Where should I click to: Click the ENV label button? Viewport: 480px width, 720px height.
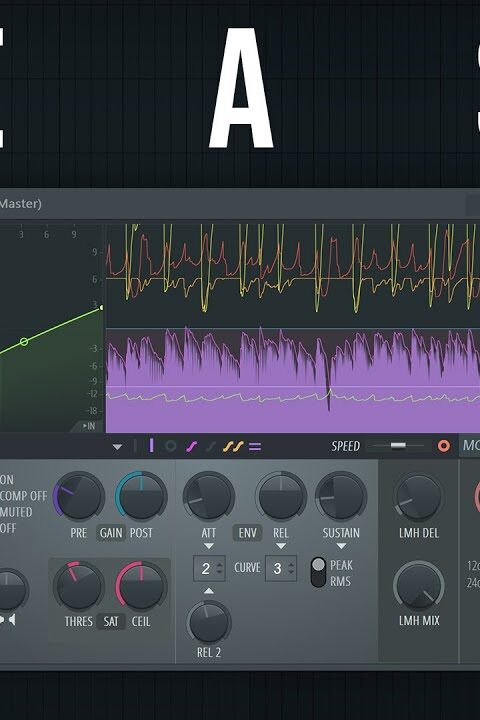[x=247, y=533]
